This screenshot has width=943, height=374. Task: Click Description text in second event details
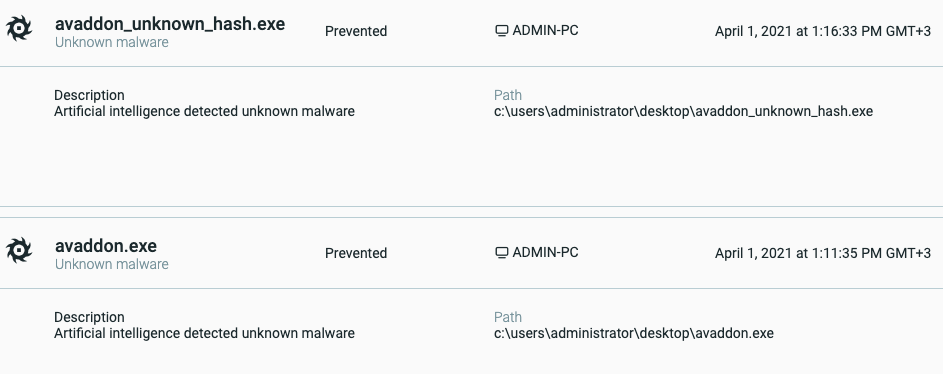click(x=204, y=333)
